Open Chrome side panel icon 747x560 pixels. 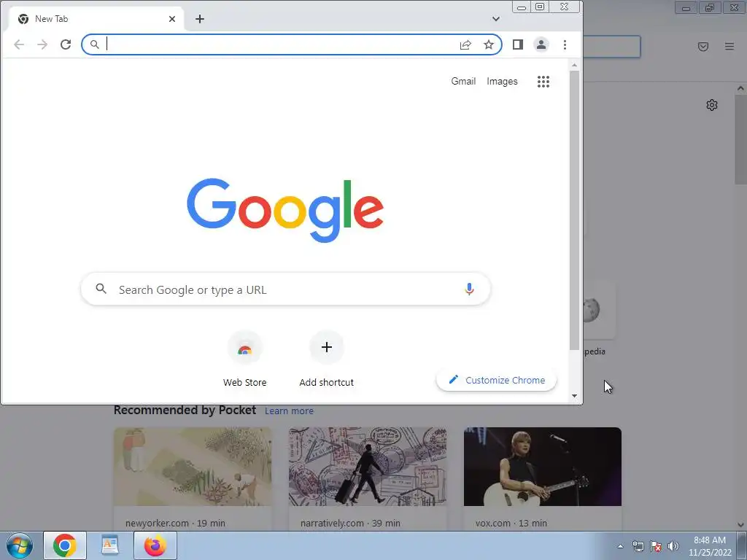point(518,44)
